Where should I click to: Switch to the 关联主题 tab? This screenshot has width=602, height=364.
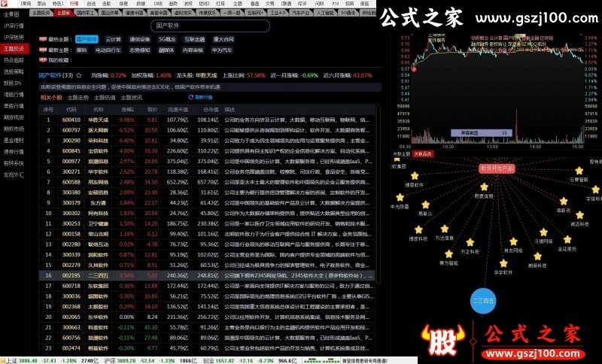click(x=402, y=154)
